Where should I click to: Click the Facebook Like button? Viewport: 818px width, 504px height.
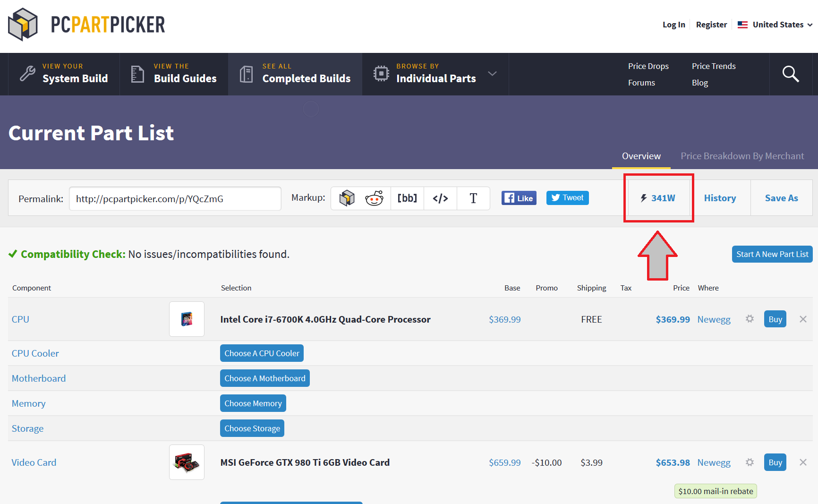(x=519, y=198)
